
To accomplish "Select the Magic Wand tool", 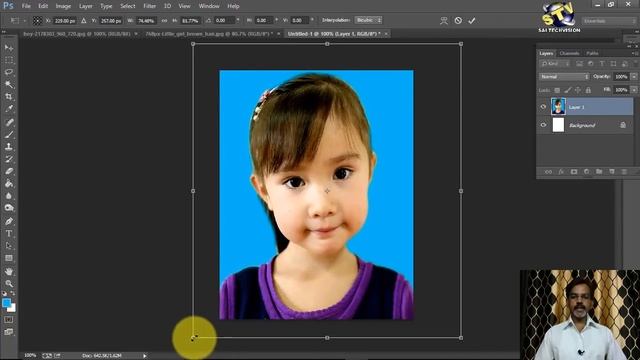I will point(9,84).
